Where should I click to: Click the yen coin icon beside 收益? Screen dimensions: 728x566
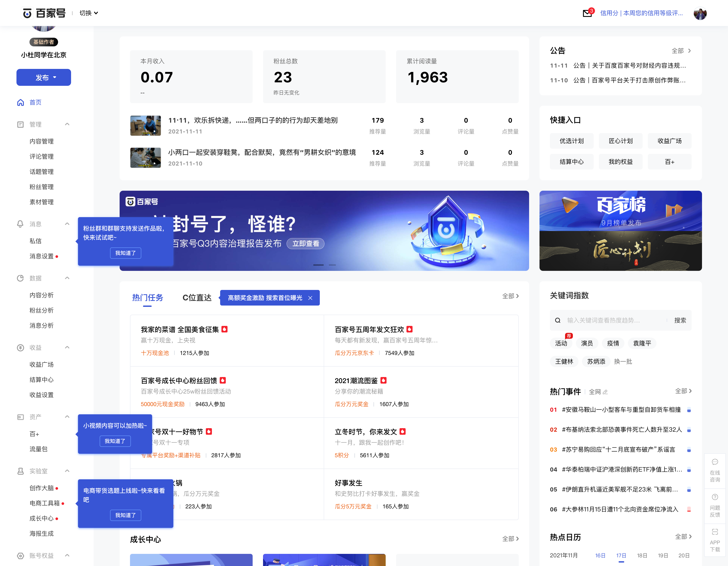[21, 348]
